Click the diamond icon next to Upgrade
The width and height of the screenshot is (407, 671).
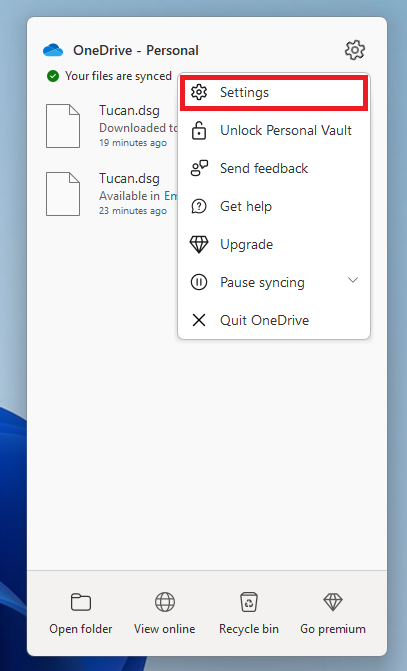tap(199, 244)
